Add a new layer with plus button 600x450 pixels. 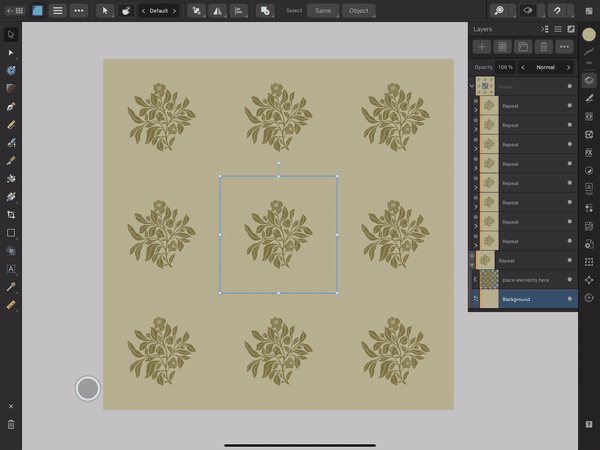pos(482,47)
